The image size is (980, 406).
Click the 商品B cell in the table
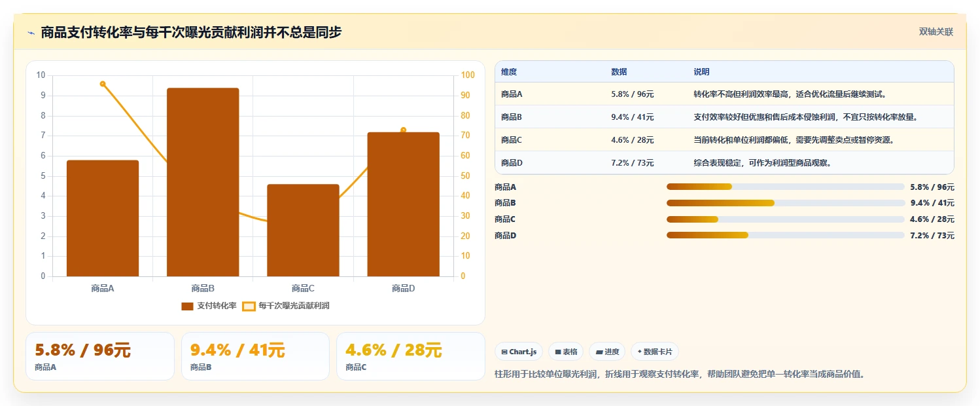[512, 117]
